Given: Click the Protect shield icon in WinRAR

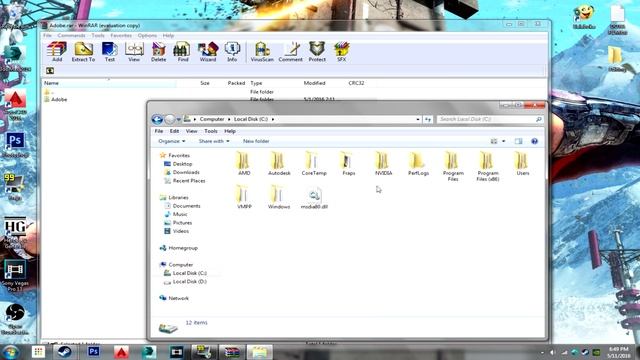Looking at the screenshot, I should click(317, 52).
